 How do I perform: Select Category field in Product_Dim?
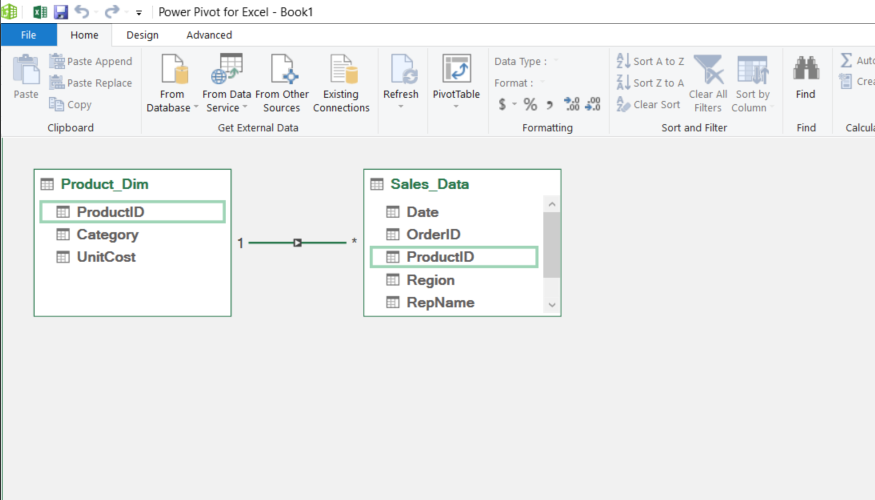click(132, 234)
